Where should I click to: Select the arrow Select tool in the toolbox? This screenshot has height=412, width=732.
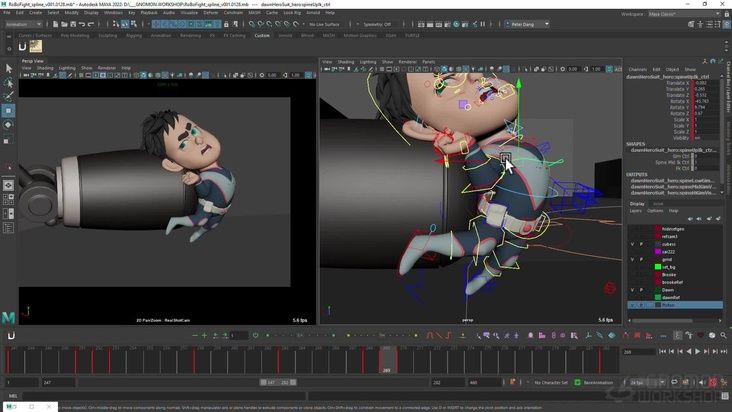pyautogui.click(x=8, y=69)
